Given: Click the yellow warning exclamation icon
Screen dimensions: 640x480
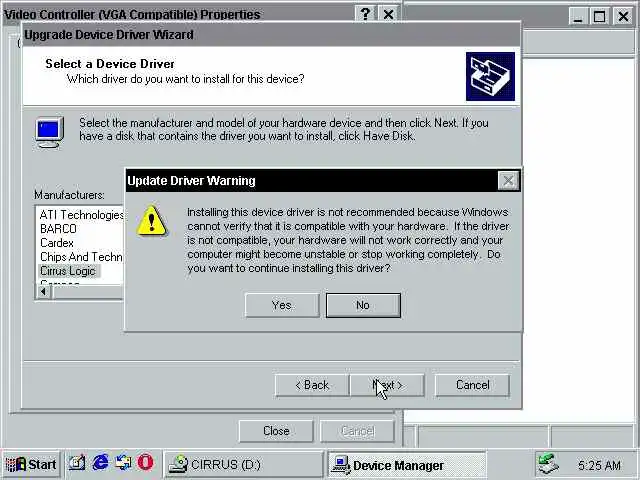Looking at the screenshot, I should (152, 221).
